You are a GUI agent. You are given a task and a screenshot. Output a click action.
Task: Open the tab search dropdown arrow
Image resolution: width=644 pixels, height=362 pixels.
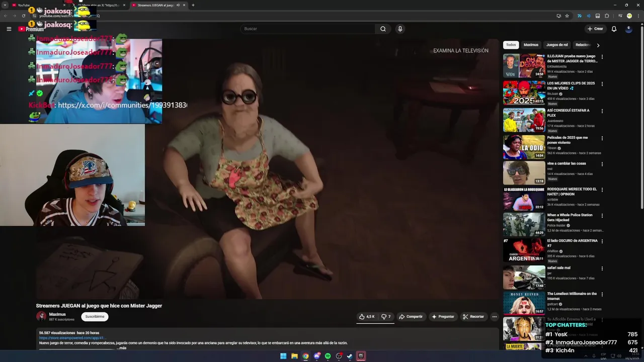(x=5, y=5)
